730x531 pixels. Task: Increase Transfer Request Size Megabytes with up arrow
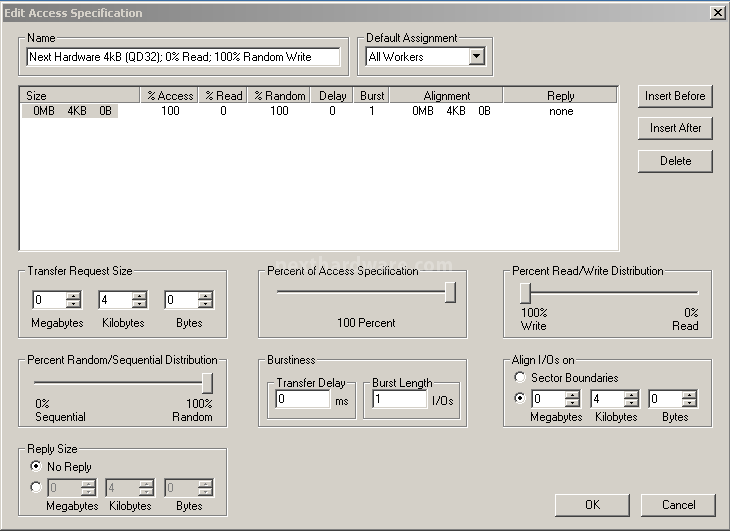tap(73, 296)
